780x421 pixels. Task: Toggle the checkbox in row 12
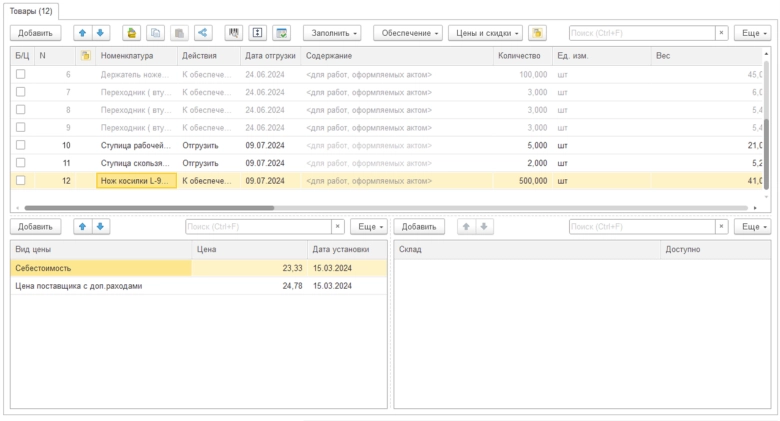pyautogui.click(x=20, y=181)
